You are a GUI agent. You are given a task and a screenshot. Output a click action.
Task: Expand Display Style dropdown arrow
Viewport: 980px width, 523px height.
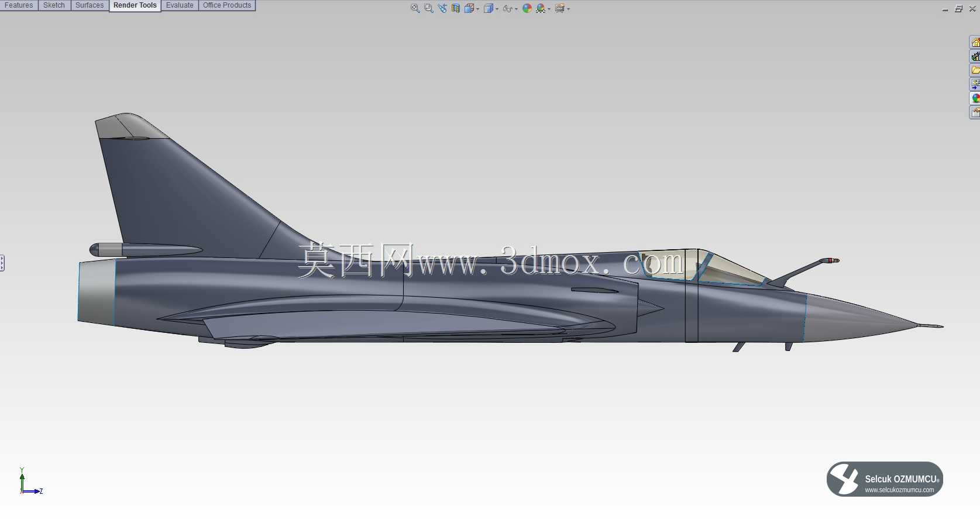(x=497, y=9)
